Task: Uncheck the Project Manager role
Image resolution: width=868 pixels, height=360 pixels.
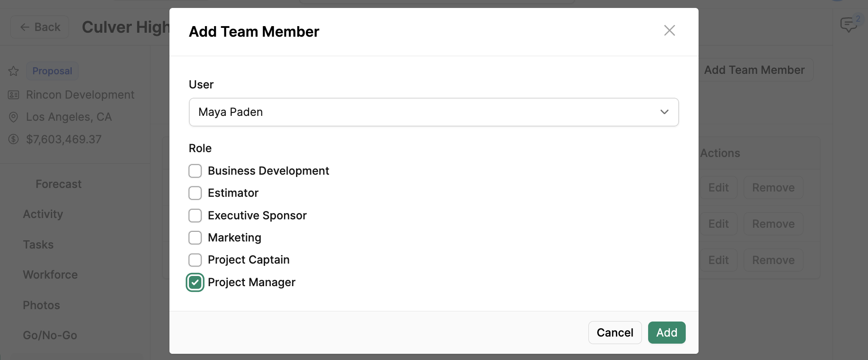Action: click(x=195, y=282)
